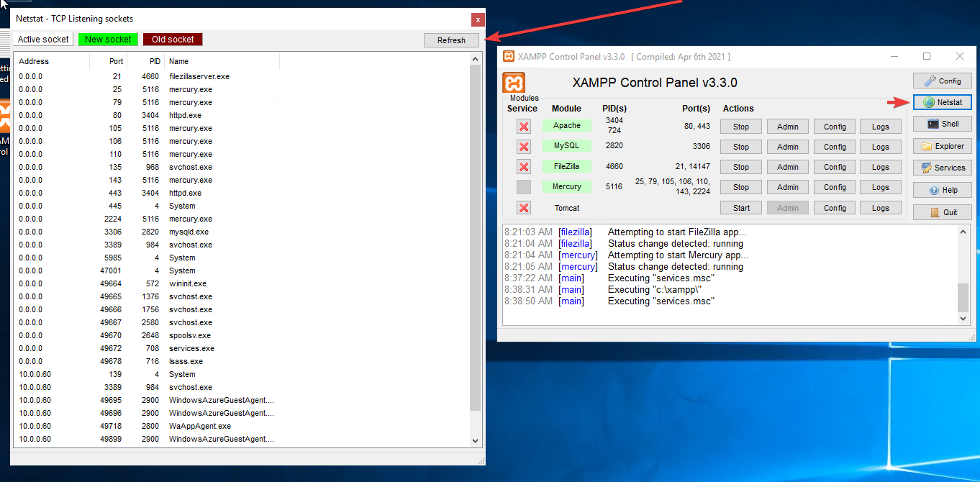Click Netstat list scroll up arrow
The height and width of the screenshot is (482, 980).
coord(475,59)
